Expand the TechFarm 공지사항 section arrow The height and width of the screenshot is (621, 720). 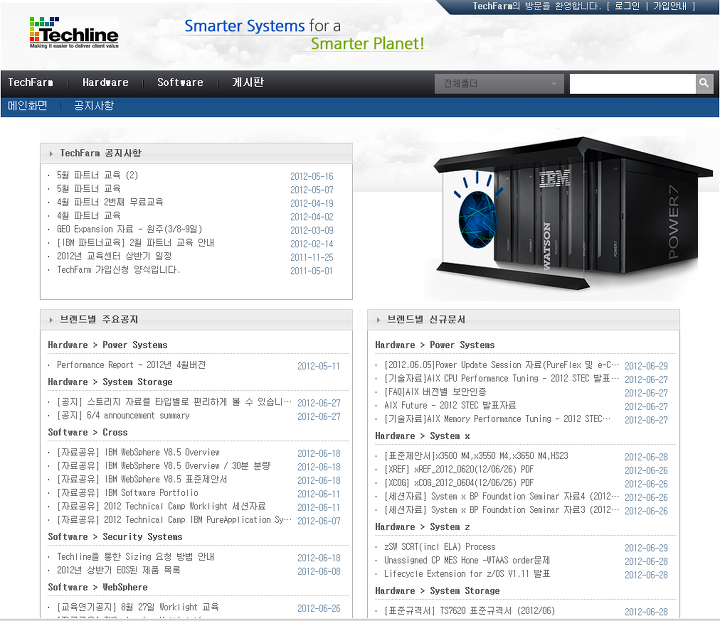(51, 153)
